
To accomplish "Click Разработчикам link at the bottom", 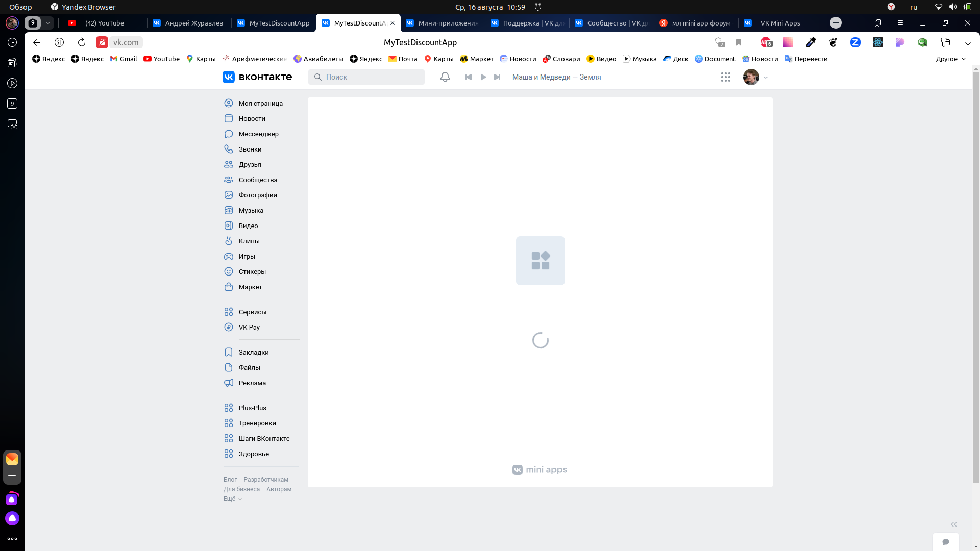I will coord(266,479).
